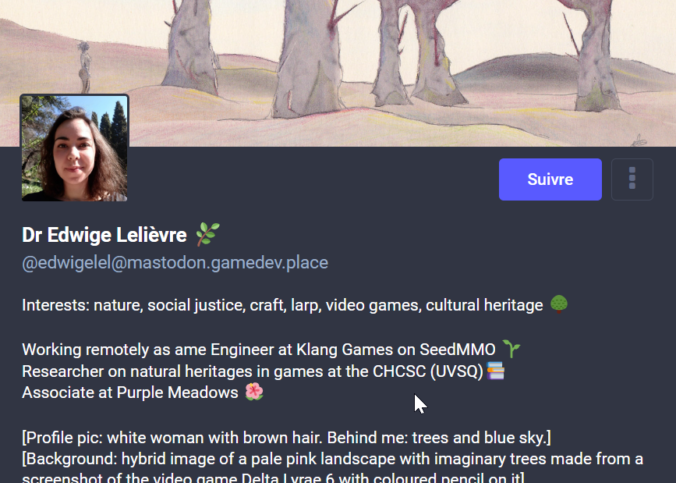Open the profile avatar picture
Screen dimensions: 676x483
75,148
